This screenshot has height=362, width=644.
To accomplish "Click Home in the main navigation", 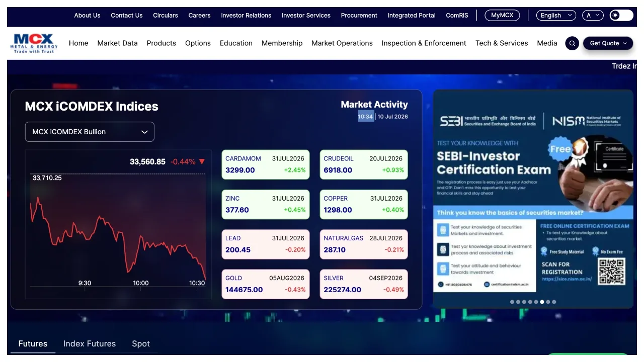I will tap(78, 43).
